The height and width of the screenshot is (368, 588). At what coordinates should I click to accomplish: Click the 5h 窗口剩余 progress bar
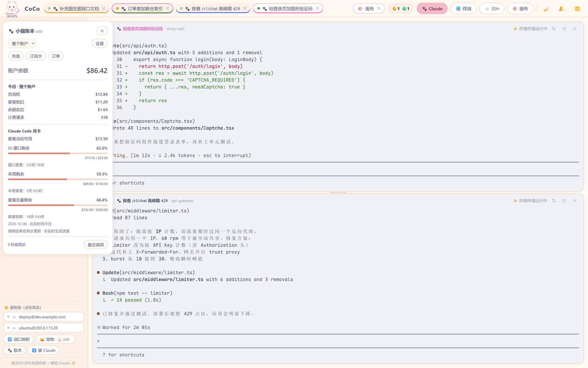click(x=58, y=153)
